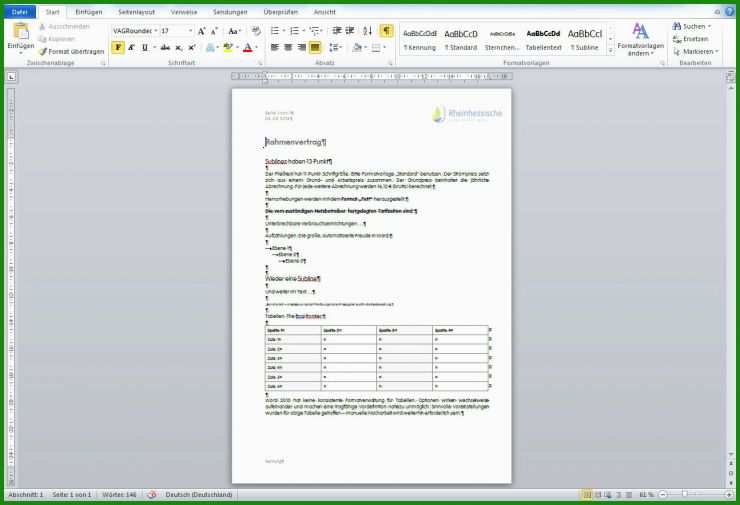Toggle bold (F) formatting

118,48
